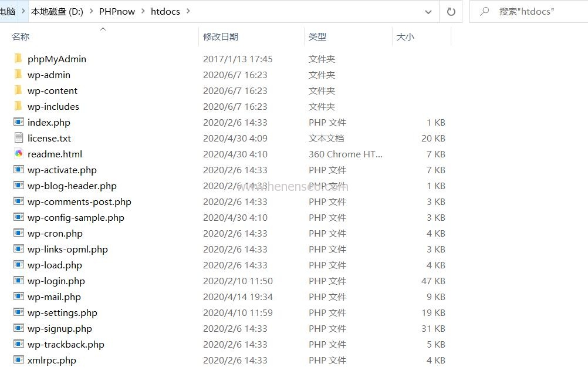Click the 47 KB size of wp-login.php
588x377 pixels.
coord(433,281)
